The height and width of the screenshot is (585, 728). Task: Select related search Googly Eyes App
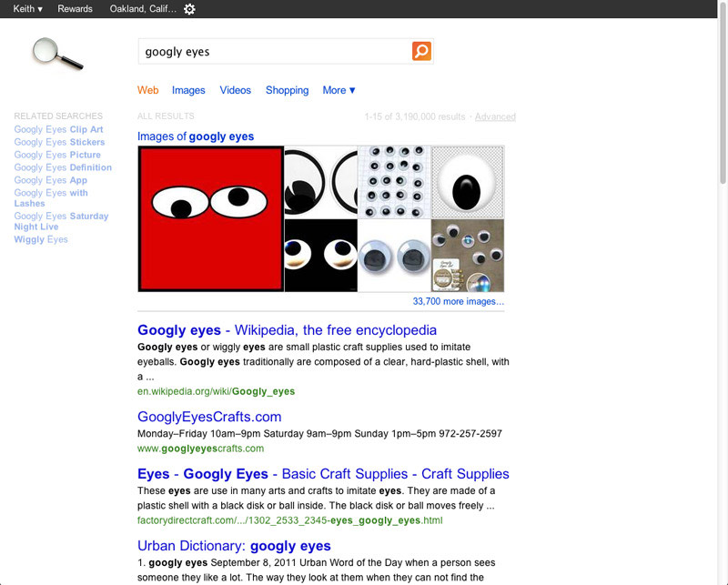51,180
